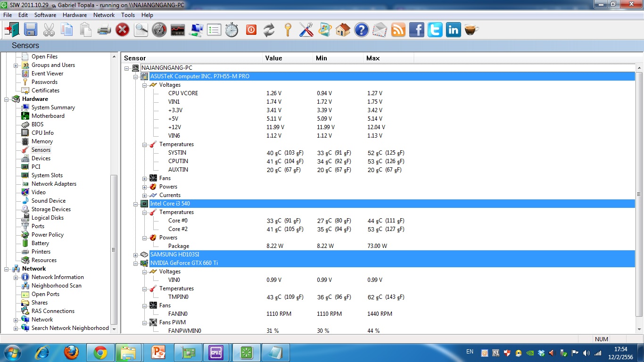Screen dimensions: 644x362
Task: Click the Windows Start button
Action: (x=12, y=353)
